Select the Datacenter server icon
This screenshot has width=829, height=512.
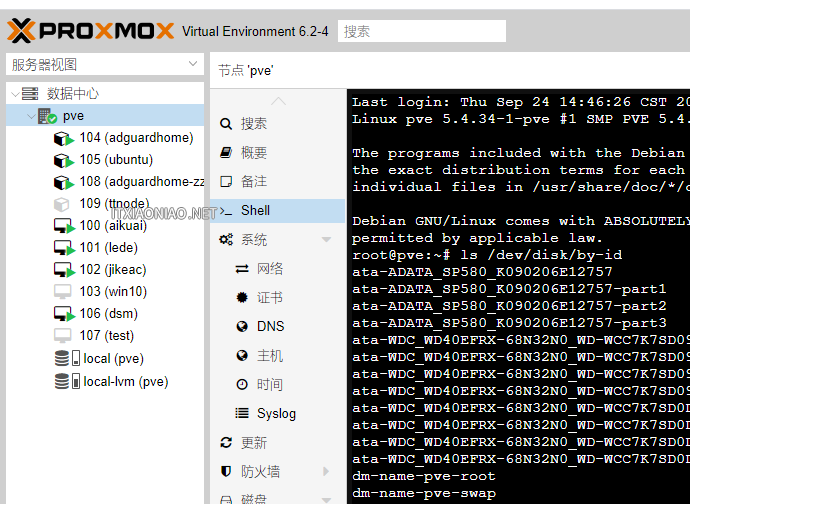(x=30, y=94)
